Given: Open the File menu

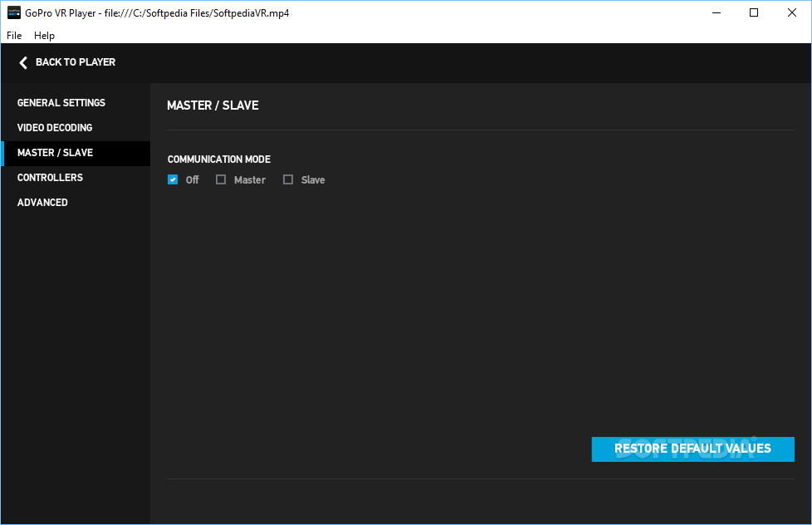Looking at the screenshot, I should click(14, 36).
